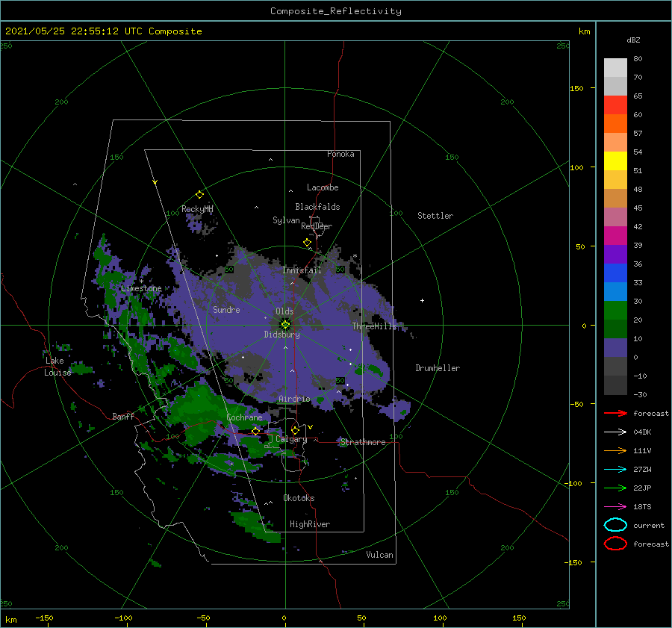Click the Stettler city label
The width and height of the screenshot is (672, 628).
pos(435,216)
